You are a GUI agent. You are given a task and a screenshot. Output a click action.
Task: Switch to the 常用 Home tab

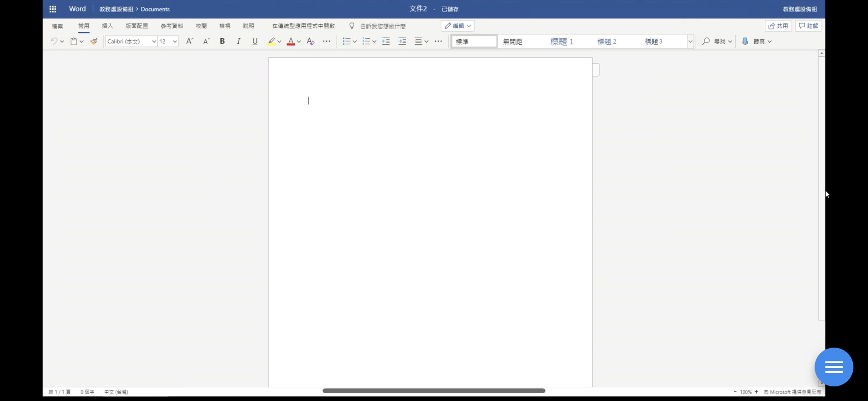pyautogui.click(x=84, y=26)
